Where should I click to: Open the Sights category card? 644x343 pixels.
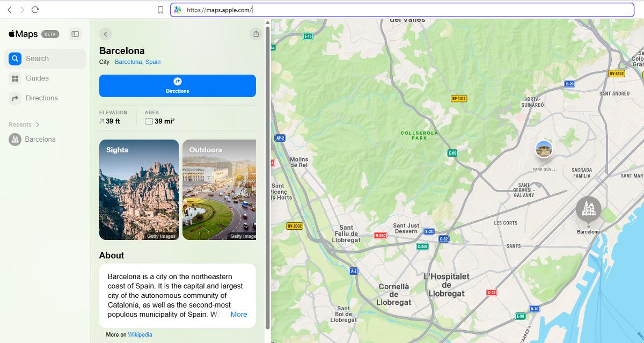click(x=138, y=189)
